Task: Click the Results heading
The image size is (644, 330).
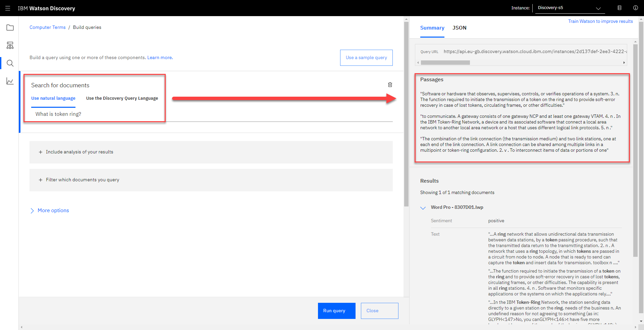Action: coord(429,181)
